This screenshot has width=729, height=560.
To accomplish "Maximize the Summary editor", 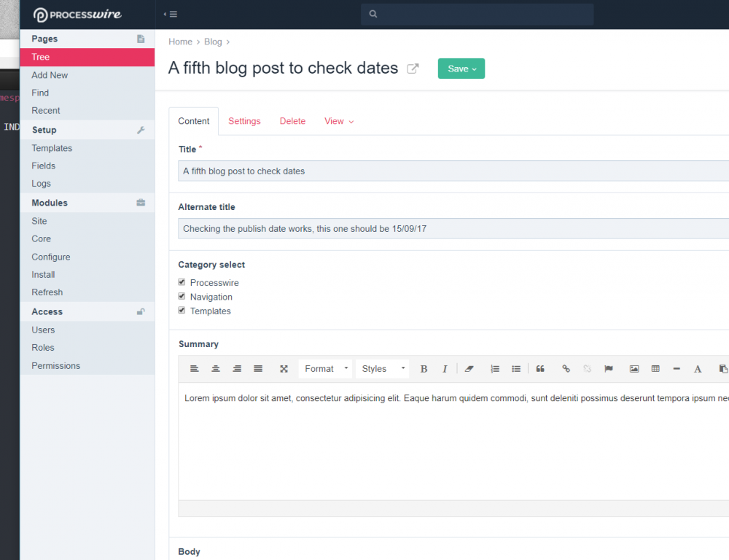I will point(284,369).
